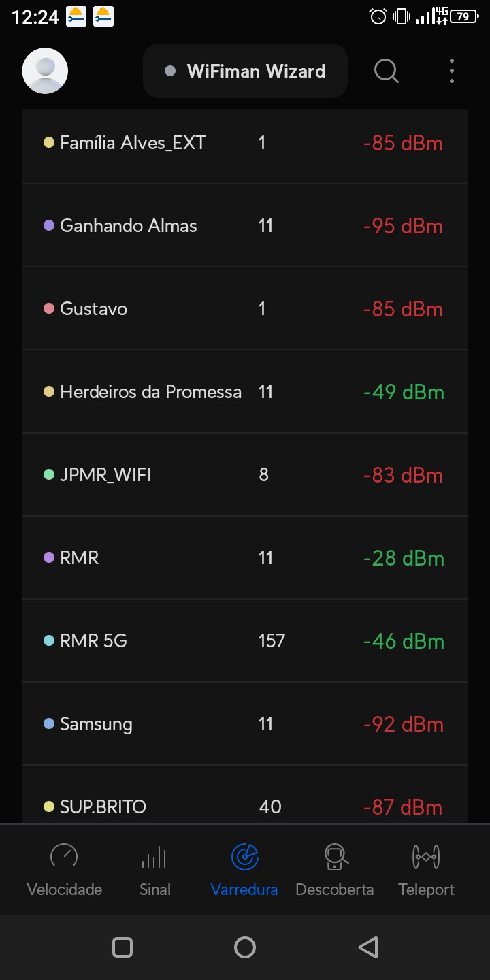Open the user profile avatar
The height and width of the screenshot is (980, 490).
tap(45, 71)
